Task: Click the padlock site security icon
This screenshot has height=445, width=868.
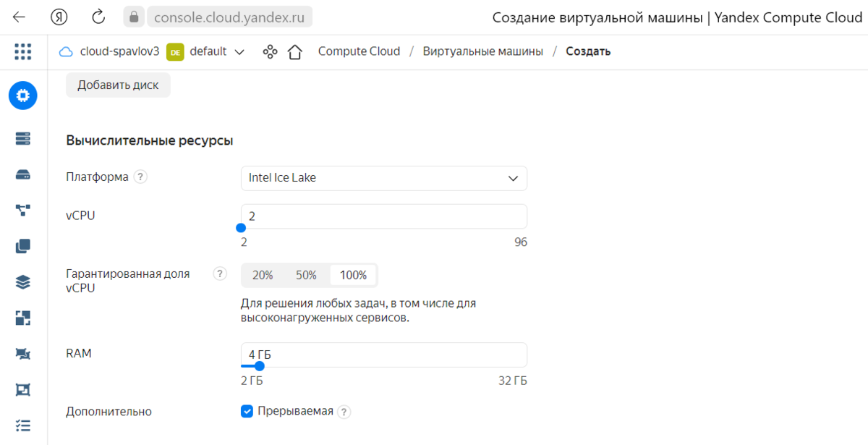Action: click(133, 17)
